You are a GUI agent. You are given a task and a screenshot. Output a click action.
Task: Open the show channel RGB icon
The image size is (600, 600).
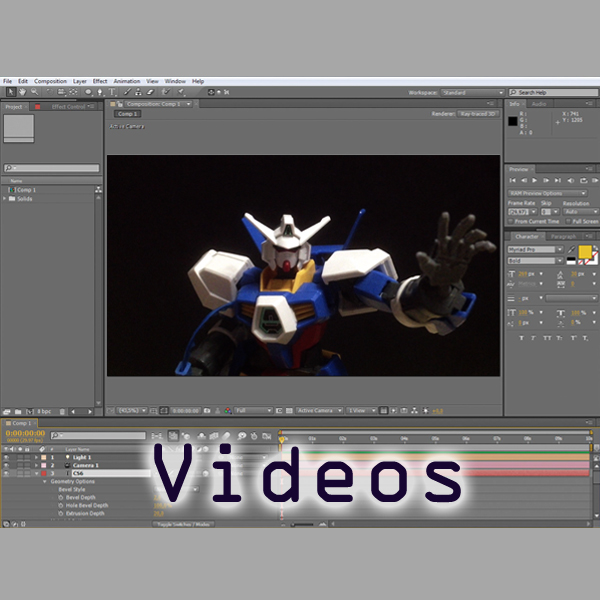pos(228,411)
